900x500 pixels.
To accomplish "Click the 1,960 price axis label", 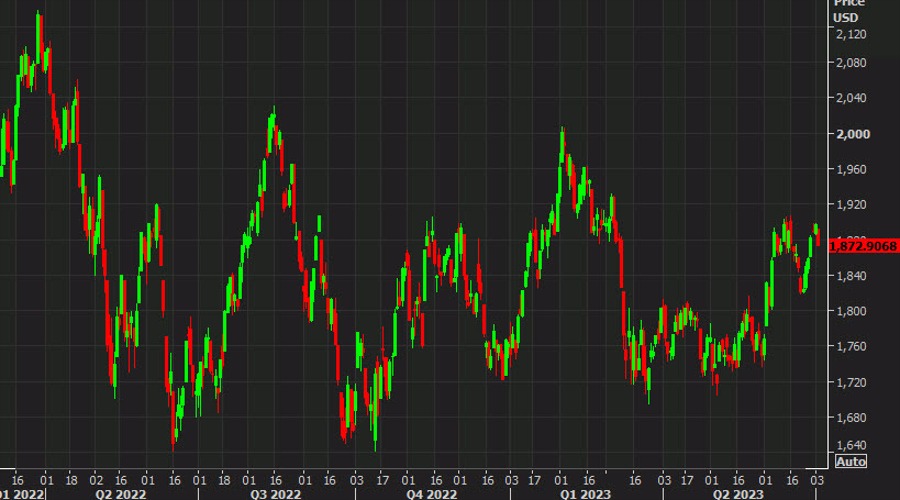I will coord(851,169).
